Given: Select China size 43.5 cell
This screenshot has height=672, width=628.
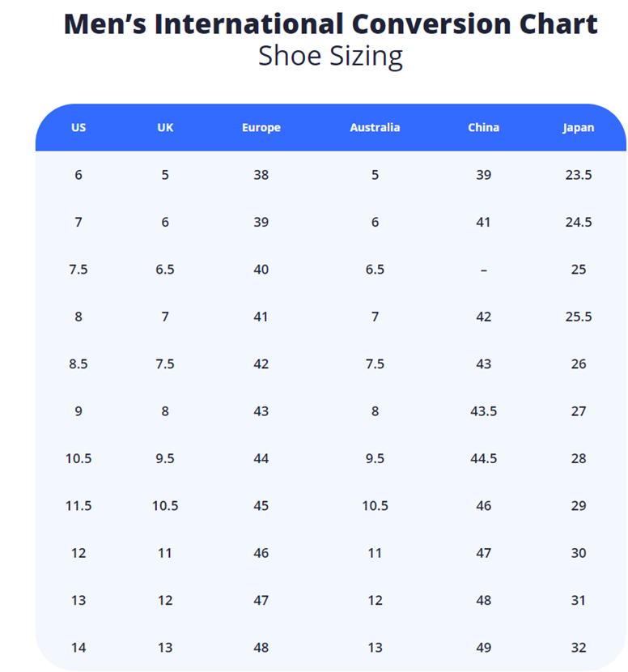Looking at the screenshot, I should (483, 411).
